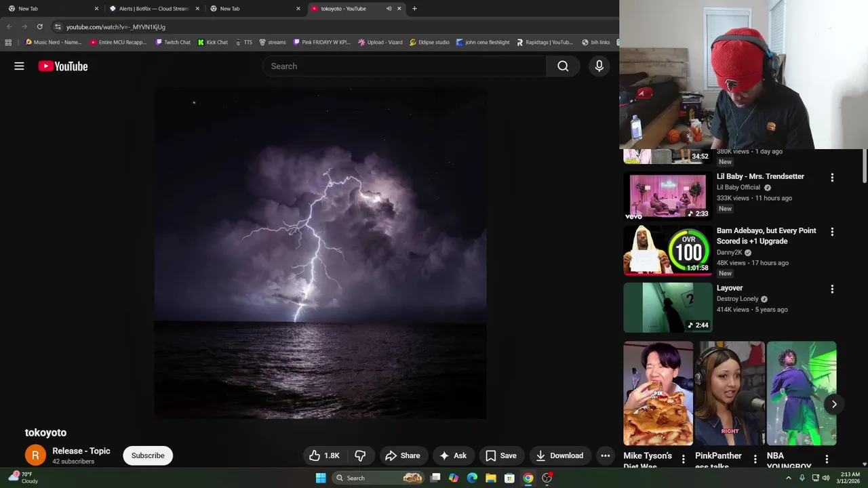The image size is (868, 488).
Task: Dislike the video with thumbs down
Action: [x=360, y=455]
